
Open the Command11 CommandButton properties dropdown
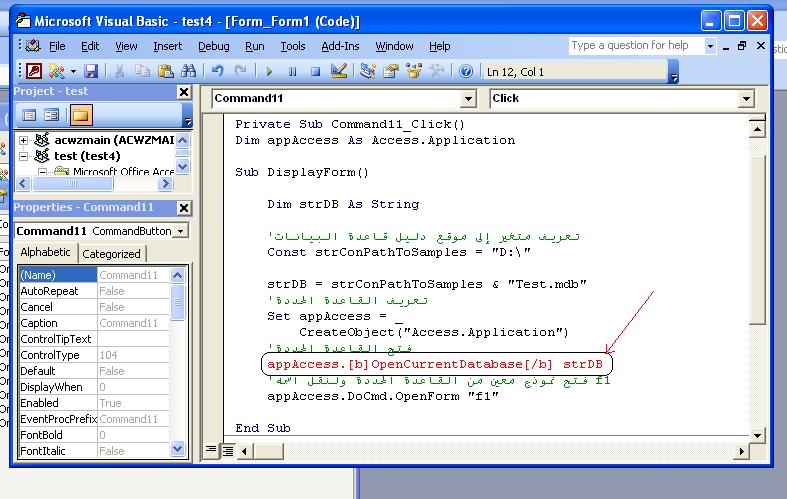(x=181, y=231)
